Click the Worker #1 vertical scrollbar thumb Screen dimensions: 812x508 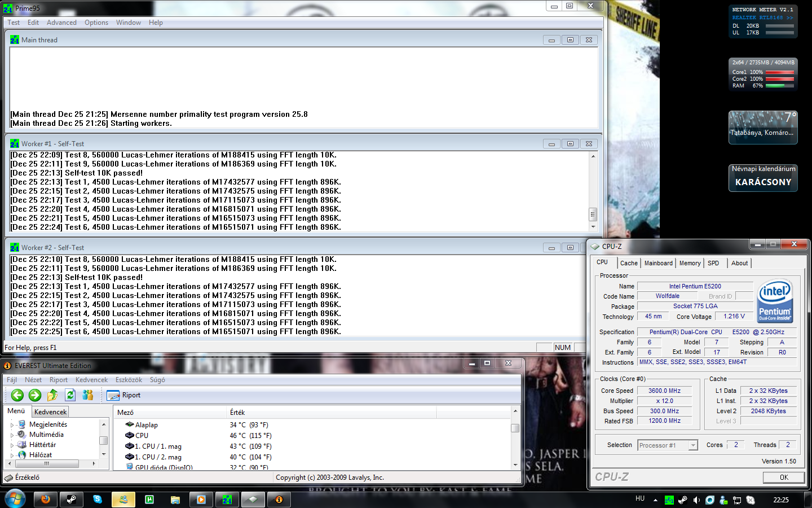[593, 214]
